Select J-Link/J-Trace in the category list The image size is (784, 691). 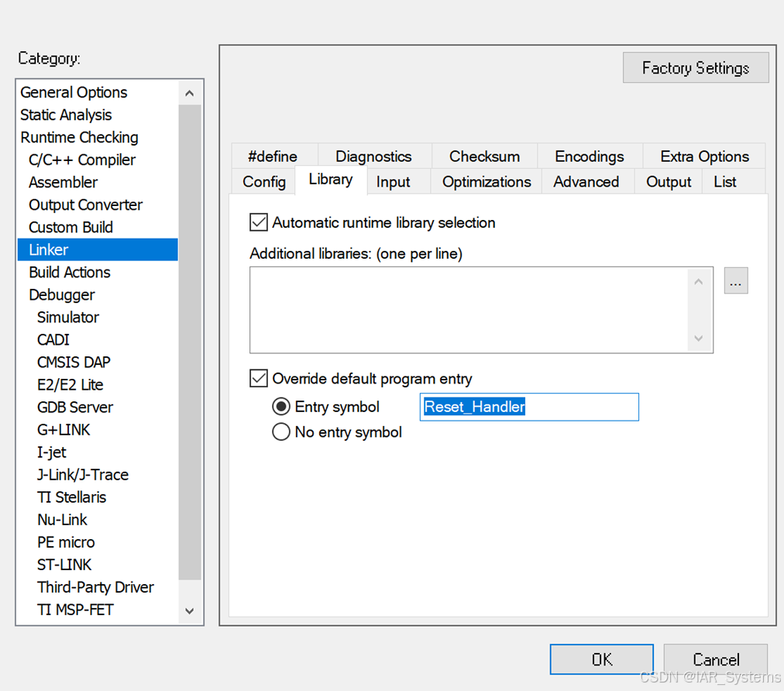(82, 475)
